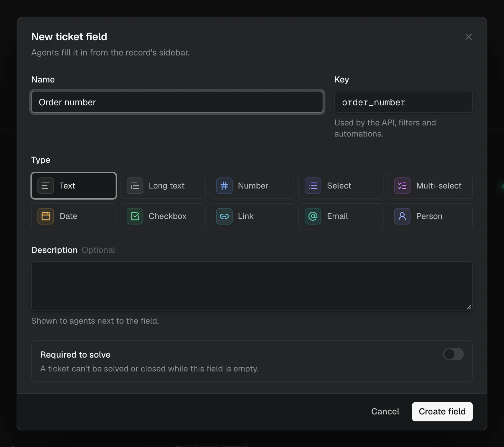This screenshot has height=447, width=504.
Task: Choose the Email type with at-sign icon
Action: 341,216
